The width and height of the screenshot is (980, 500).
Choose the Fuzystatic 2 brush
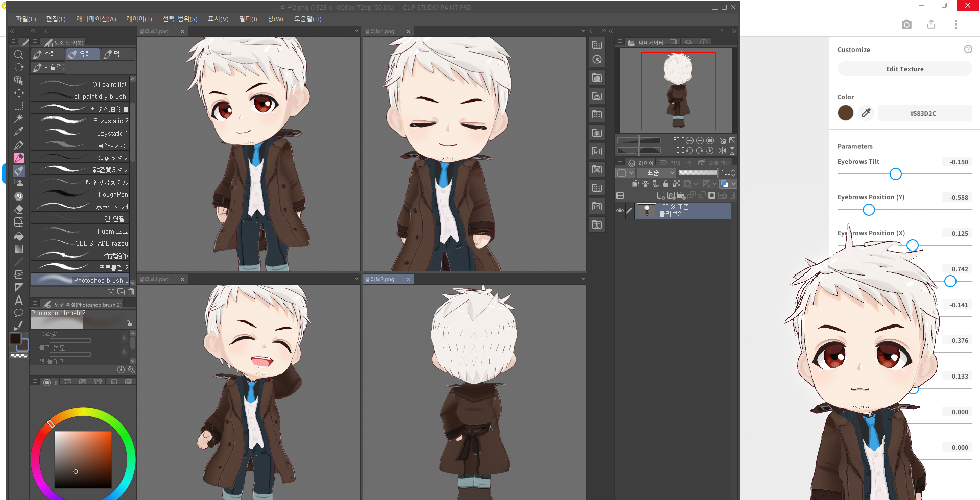click(x=80, y=121)
